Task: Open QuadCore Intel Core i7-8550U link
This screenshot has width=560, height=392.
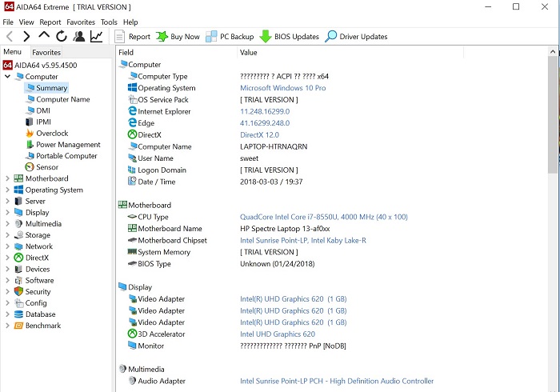Action: [x=324, y=217]
